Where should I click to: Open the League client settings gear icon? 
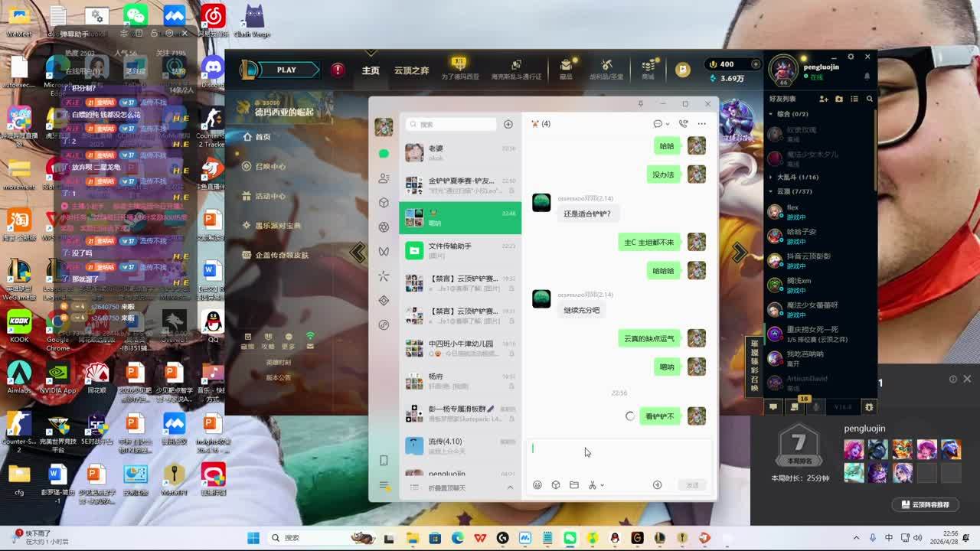[x=850, y=57]
